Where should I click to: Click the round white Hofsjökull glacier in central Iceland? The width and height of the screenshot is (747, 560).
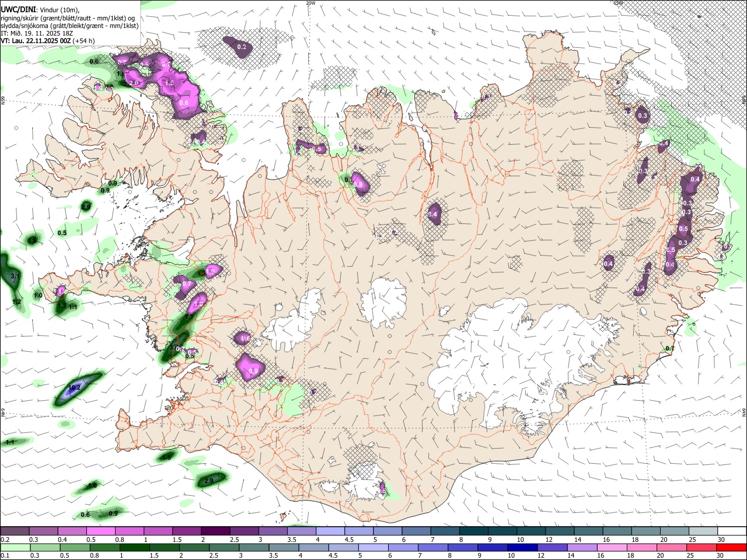tap(383, 302)
